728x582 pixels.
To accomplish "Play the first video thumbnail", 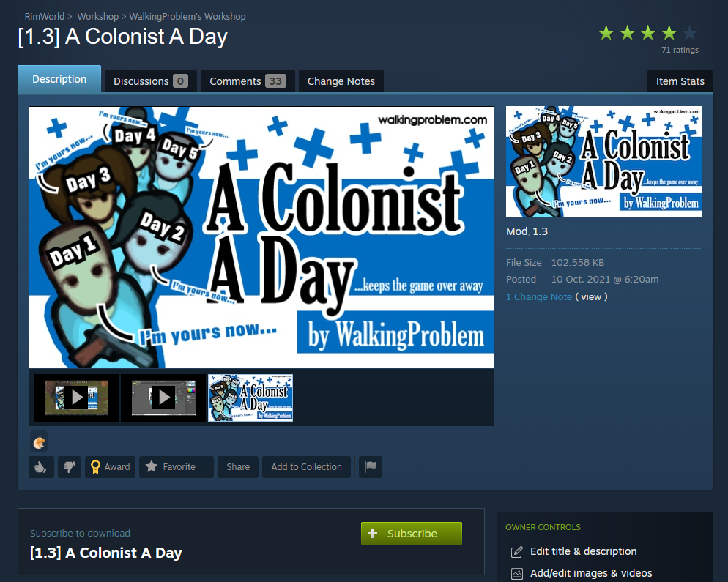I will click(x=77, y=398).
